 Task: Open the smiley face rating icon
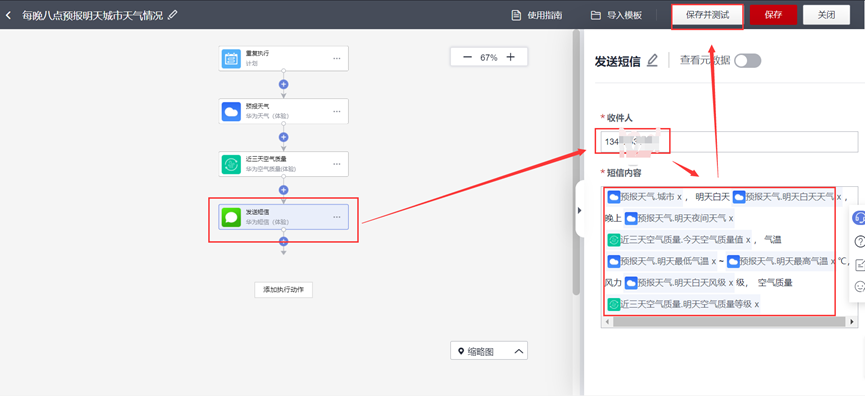pyautogui.click(x=859, y=286)
